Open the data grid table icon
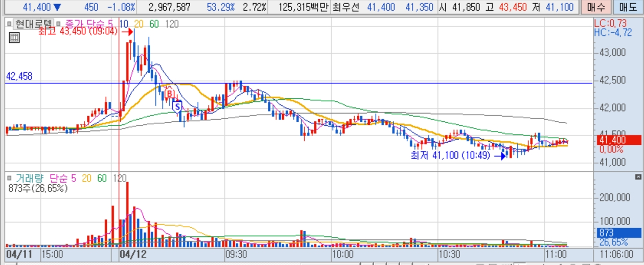This screenshot has width=644, height=265. [14, 37]
